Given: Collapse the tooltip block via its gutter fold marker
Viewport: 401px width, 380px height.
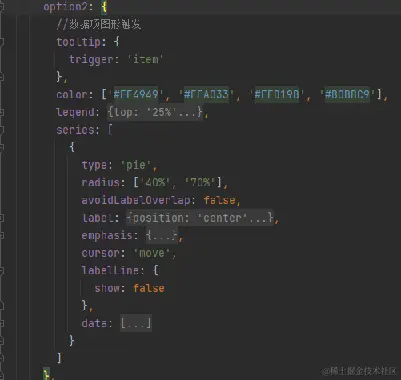Looking at the screenshot, I should (x=1, y=42).
